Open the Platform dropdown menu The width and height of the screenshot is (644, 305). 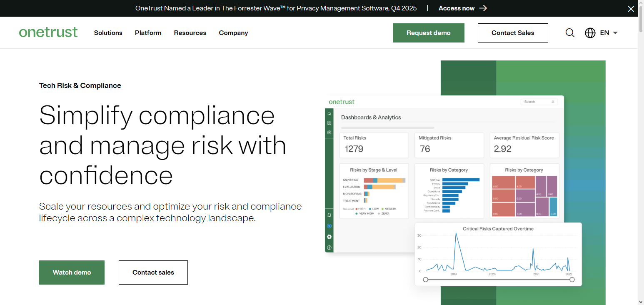tap(148, 32)
